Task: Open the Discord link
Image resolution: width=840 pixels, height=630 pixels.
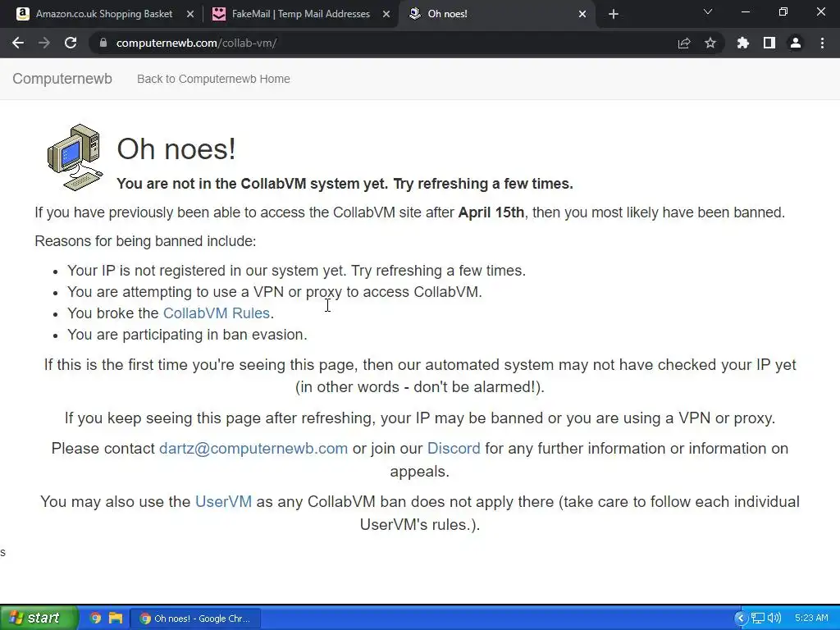Action: click(x=454, y=449)
